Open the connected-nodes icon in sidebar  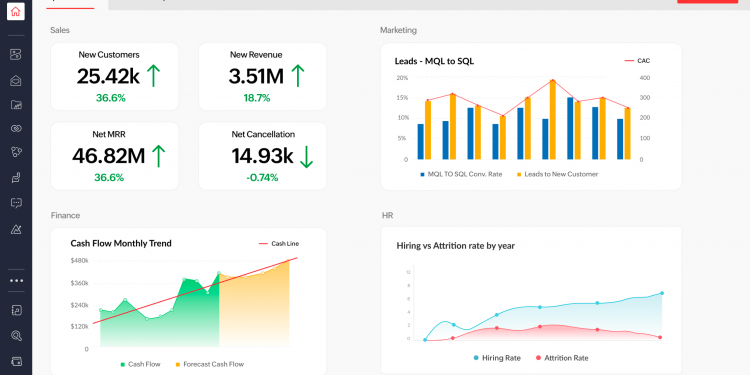16,152
